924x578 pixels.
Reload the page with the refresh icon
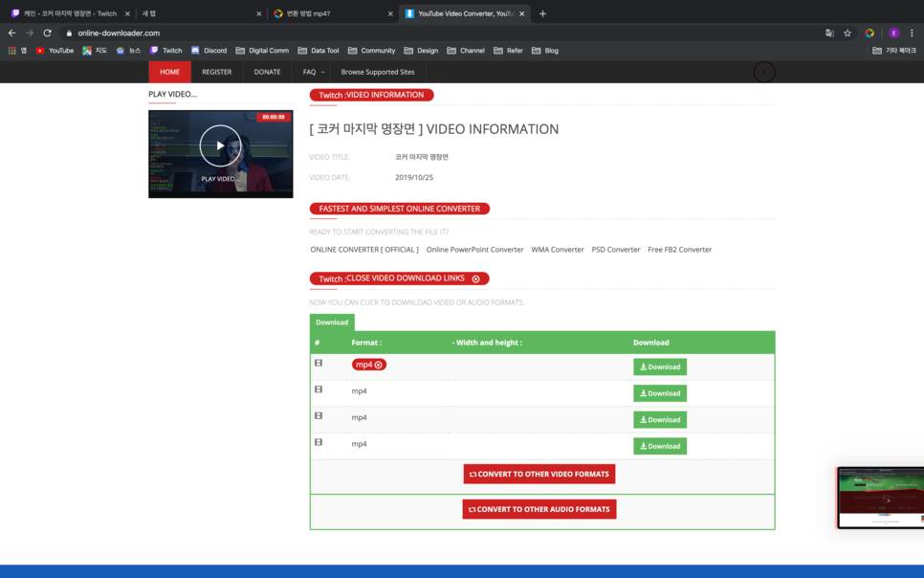(47, 33)
